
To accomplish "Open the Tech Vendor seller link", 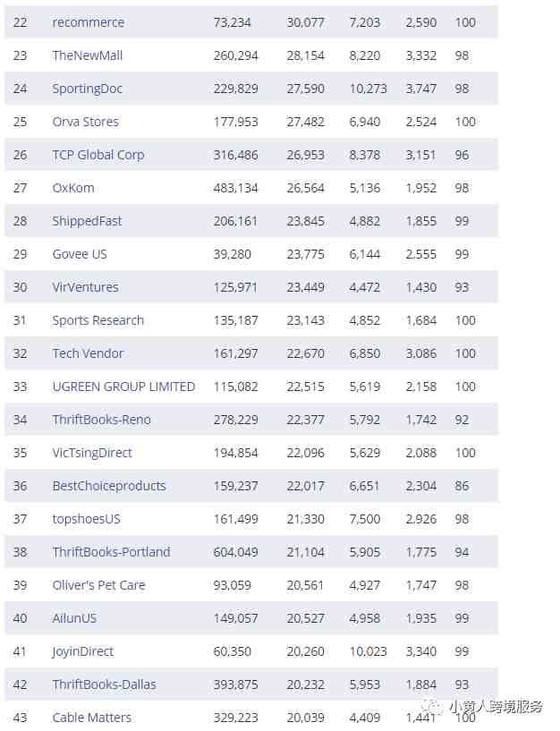I will point(88,353).
